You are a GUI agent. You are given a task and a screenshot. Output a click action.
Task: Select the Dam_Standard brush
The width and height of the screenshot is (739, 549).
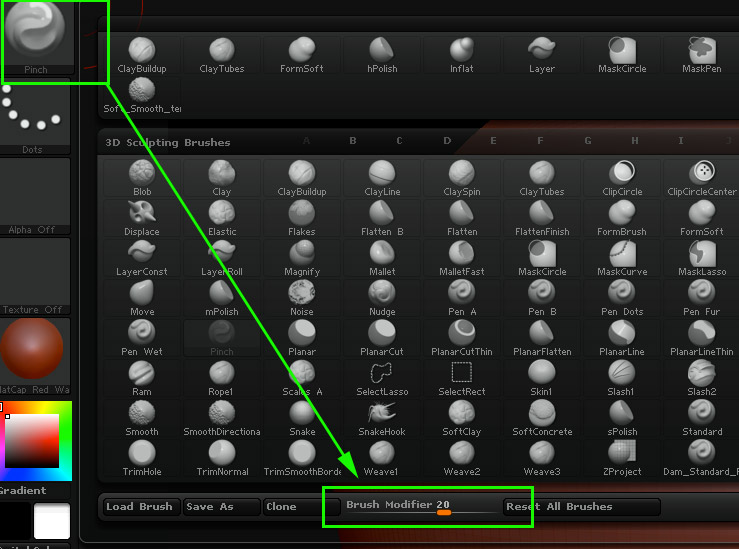[701, 459]
